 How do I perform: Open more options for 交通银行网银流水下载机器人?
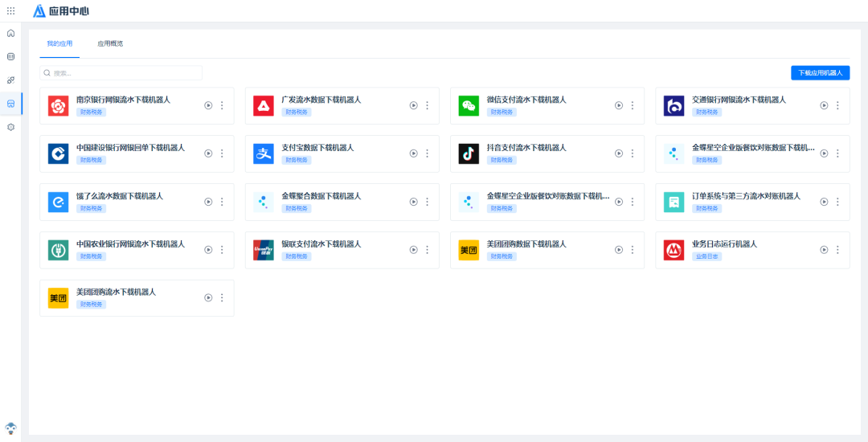pos(837,105)
